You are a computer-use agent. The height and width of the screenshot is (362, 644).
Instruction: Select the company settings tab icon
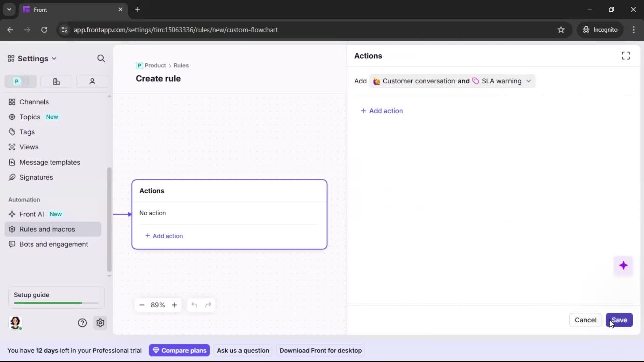[56, 81]
